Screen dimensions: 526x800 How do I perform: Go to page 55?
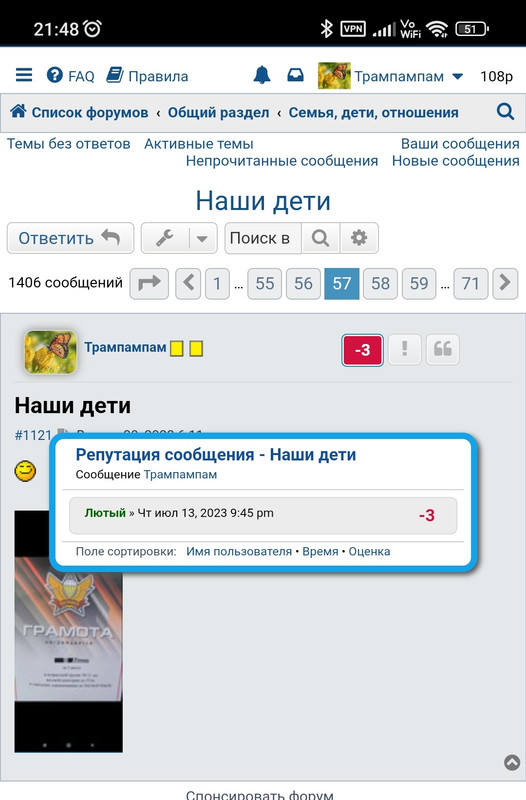pyautogui.click(x=265, y=283)
